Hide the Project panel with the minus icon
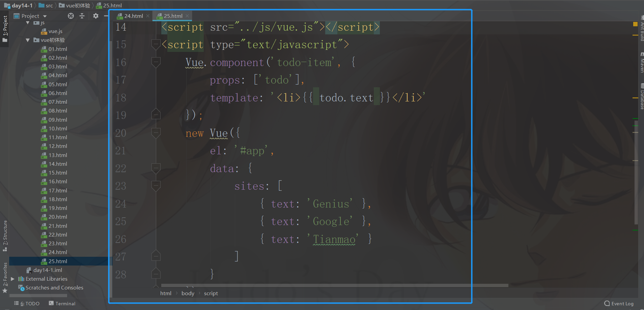 click(x=106, y=16)
